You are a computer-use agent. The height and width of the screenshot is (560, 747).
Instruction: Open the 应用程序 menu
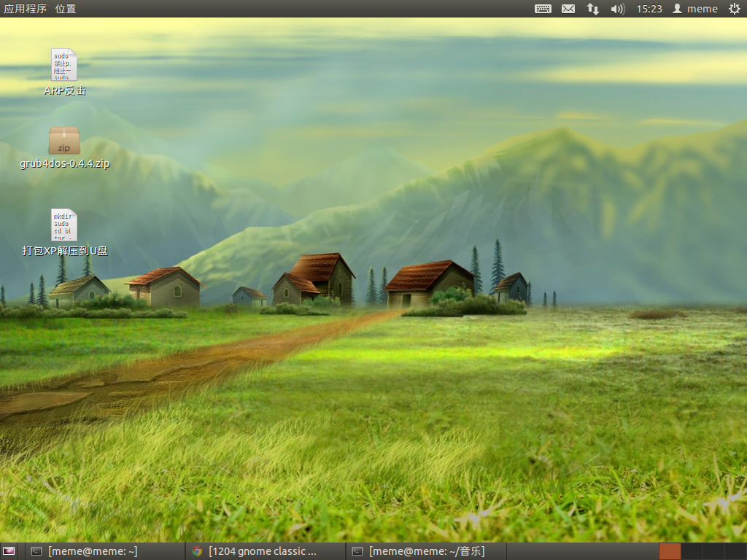pos(26,9)
